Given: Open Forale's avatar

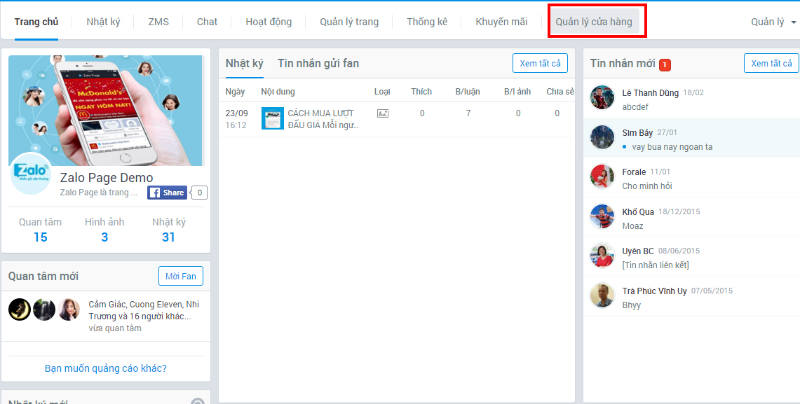Looking at the screenshot, I should click(602, 176).
